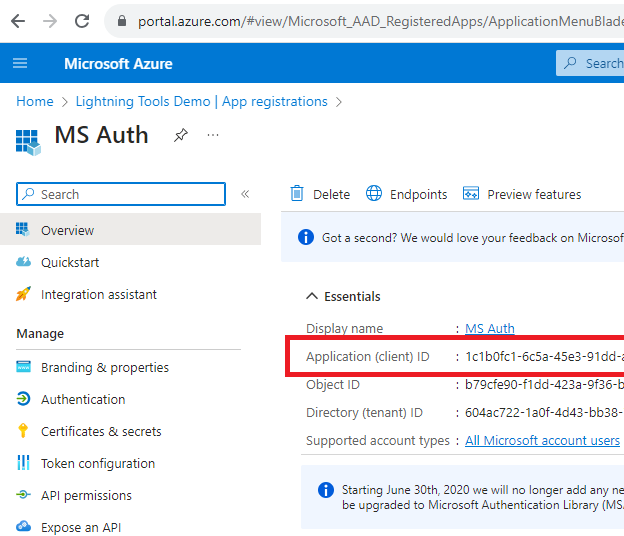This screenshot has width=624, height=536.
Task: Go to Home breadcrumb
Action: pyautogui.click(x=35, y=101)
